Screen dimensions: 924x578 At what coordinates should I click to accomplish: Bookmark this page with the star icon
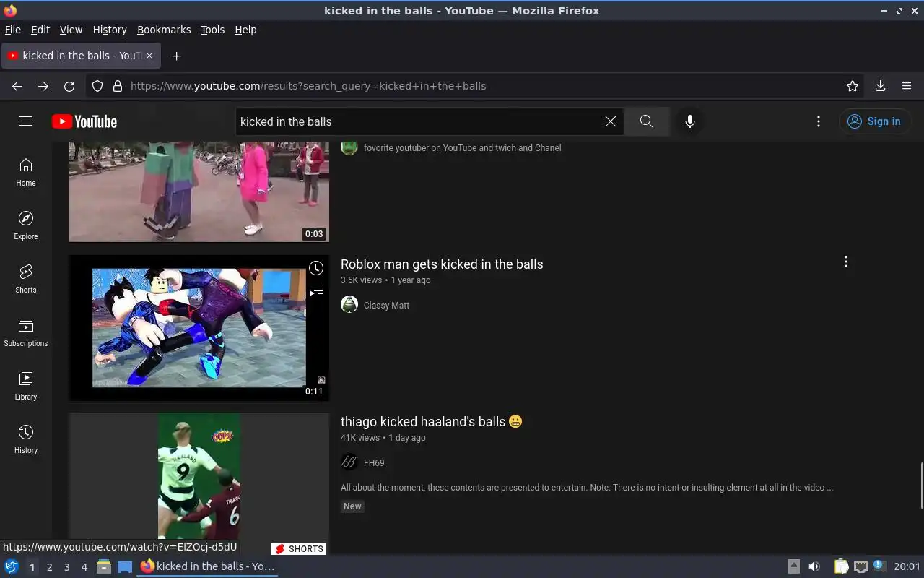853,86
